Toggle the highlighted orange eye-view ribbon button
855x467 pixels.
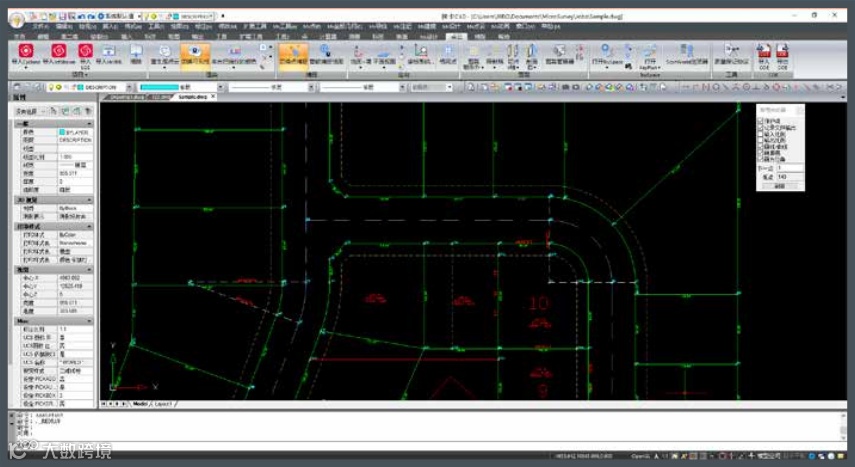[x=195, y=55]
